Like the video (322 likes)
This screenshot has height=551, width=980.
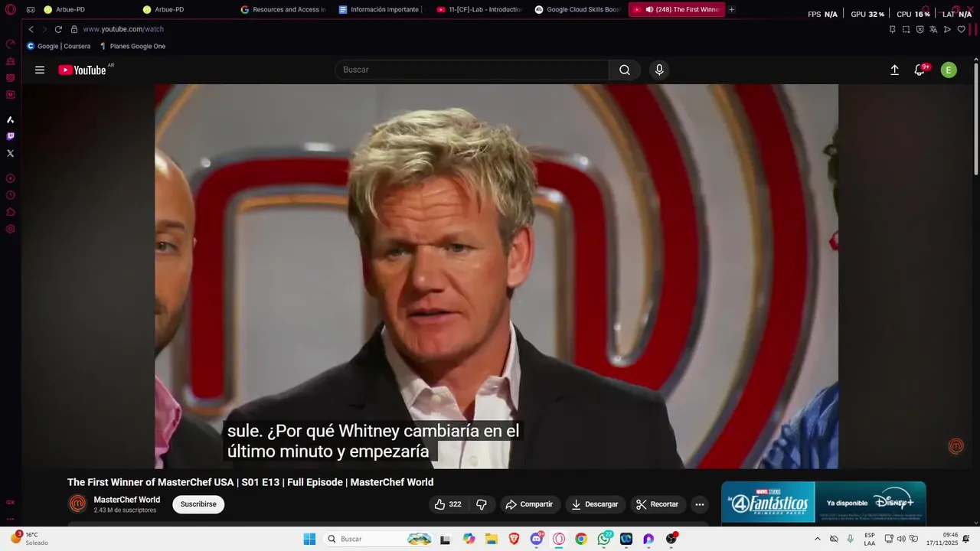(x=448, y=504)
